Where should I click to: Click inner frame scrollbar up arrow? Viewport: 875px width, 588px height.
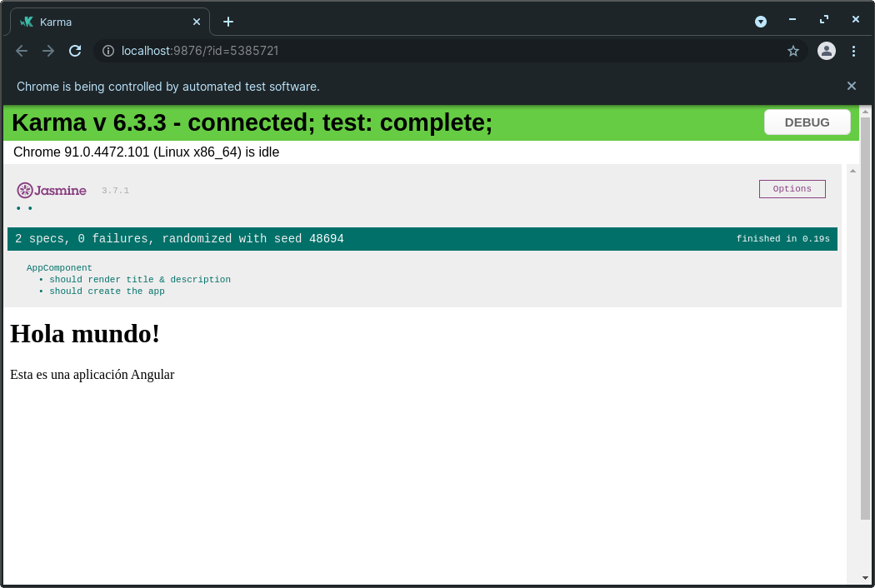point(852,171)
